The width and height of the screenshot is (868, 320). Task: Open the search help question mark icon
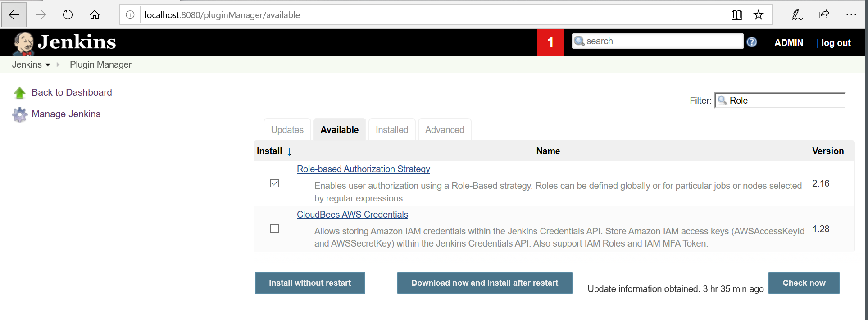pos(751,42)
